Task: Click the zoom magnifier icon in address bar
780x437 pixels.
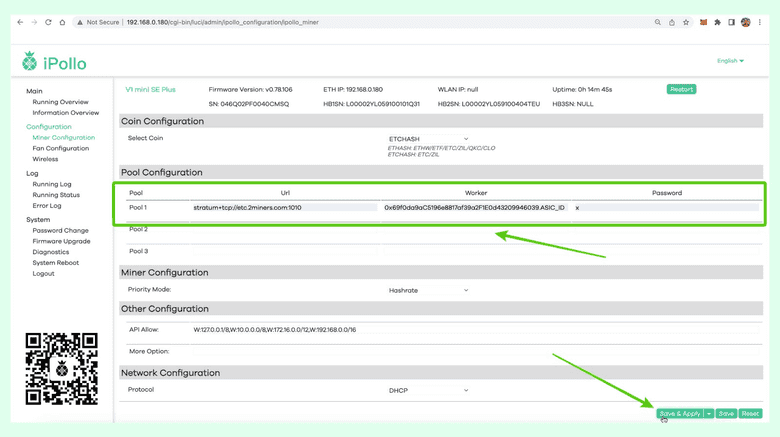Action: coord(658,22)
